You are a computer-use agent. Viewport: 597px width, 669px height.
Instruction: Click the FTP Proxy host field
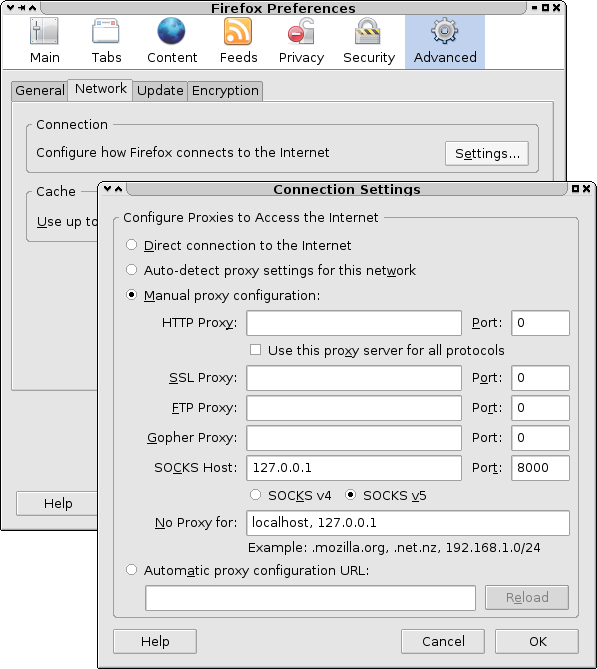[x=354, y=408]
